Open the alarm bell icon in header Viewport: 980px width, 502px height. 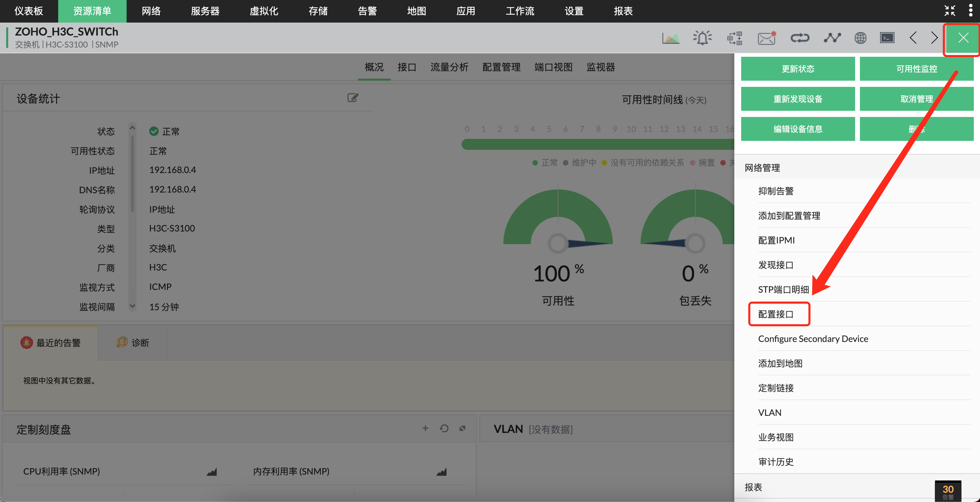pos(702,38)
